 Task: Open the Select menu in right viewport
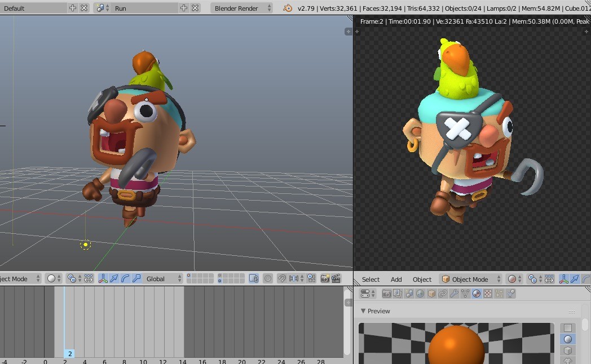point(371,279)
